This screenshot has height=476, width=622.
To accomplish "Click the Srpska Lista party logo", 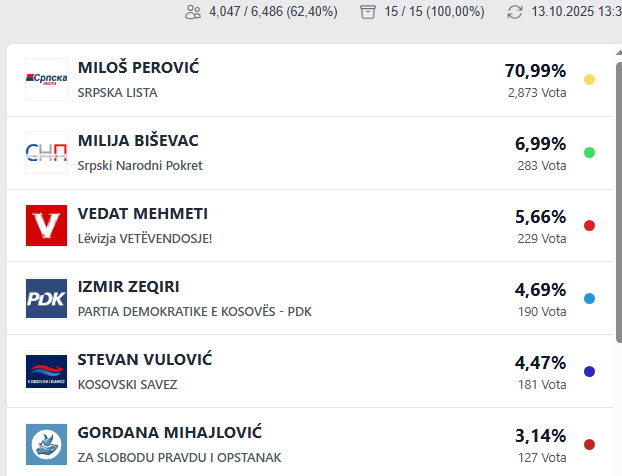I will click(x=46, y=79).
